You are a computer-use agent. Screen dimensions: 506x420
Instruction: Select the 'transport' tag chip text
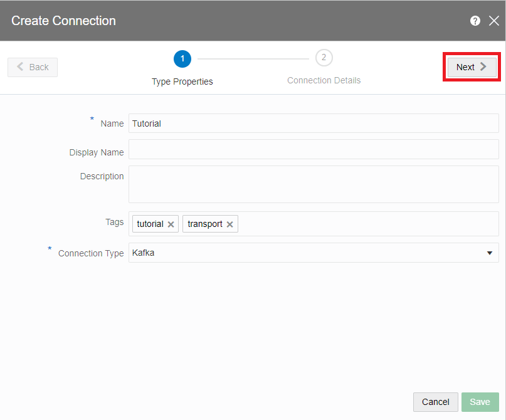pos(205,224)
